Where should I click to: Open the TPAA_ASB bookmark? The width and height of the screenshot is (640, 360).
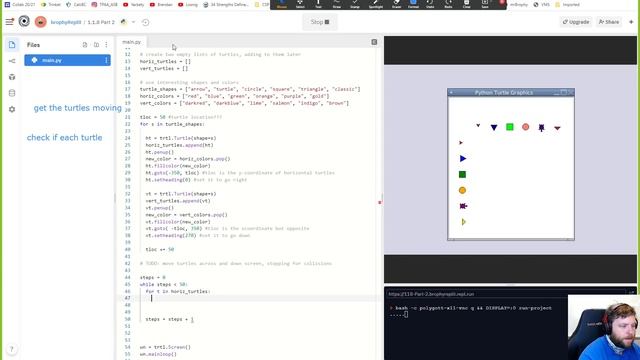[105, 4]
